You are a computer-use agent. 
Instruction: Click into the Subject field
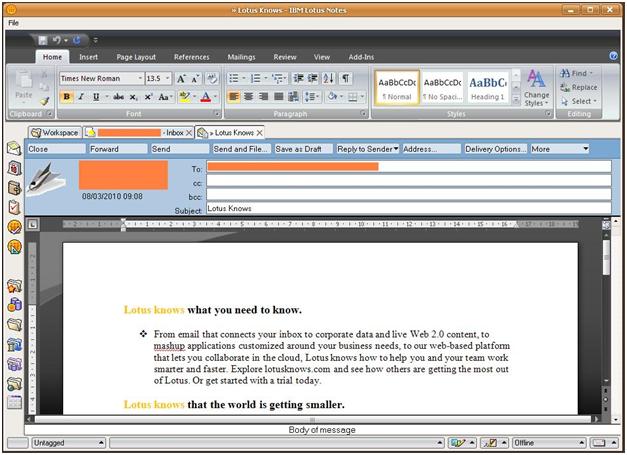pyautogui.click(x=409, y=208)
